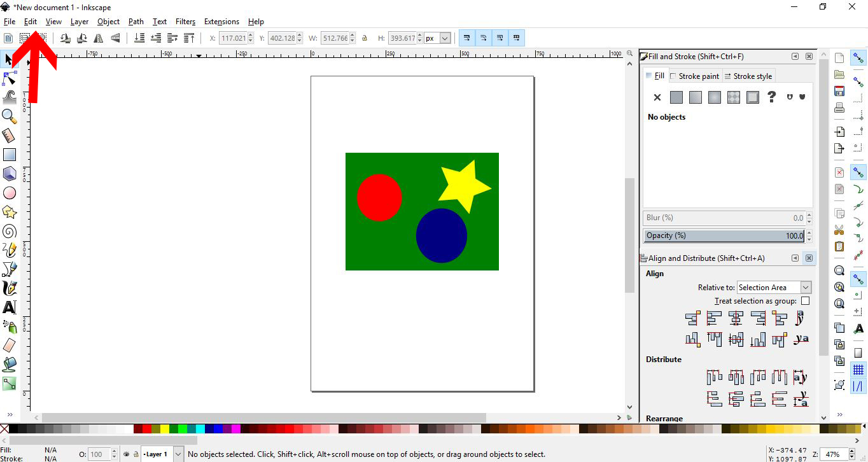Open document folder icon in command bar
The height and width of the screenshot is (462, 868).
click(x=839, y=74)
